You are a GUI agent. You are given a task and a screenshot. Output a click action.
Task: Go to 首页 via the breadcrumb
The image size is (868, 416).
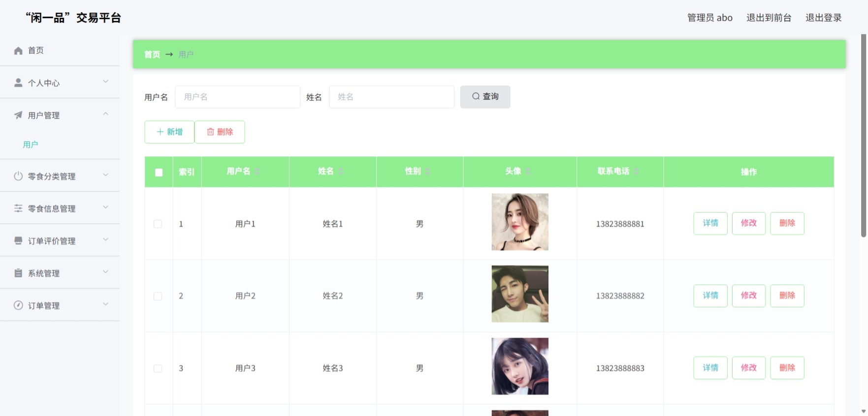pos(152,54)
